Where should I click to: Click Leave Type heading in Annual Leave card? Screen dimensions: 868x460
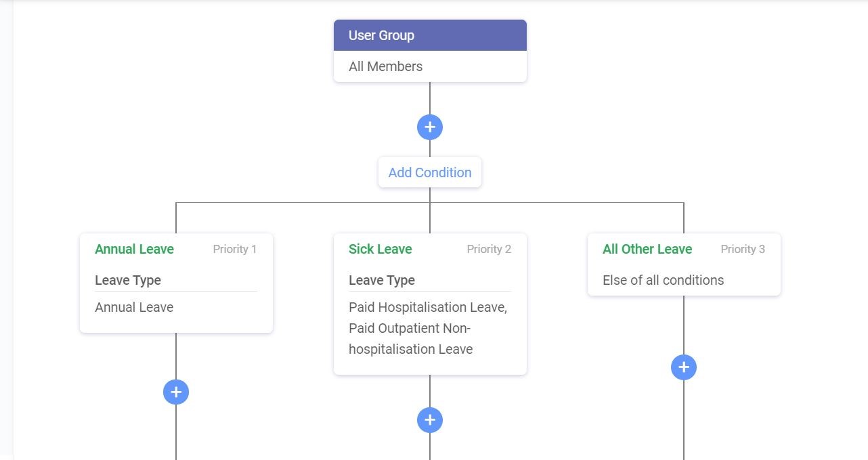tap(128, 280)
